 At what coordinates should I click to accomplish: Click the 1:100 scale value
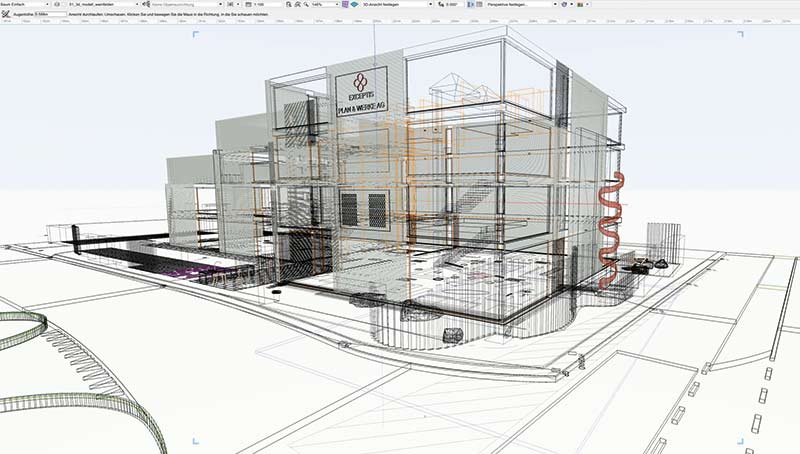262,4
